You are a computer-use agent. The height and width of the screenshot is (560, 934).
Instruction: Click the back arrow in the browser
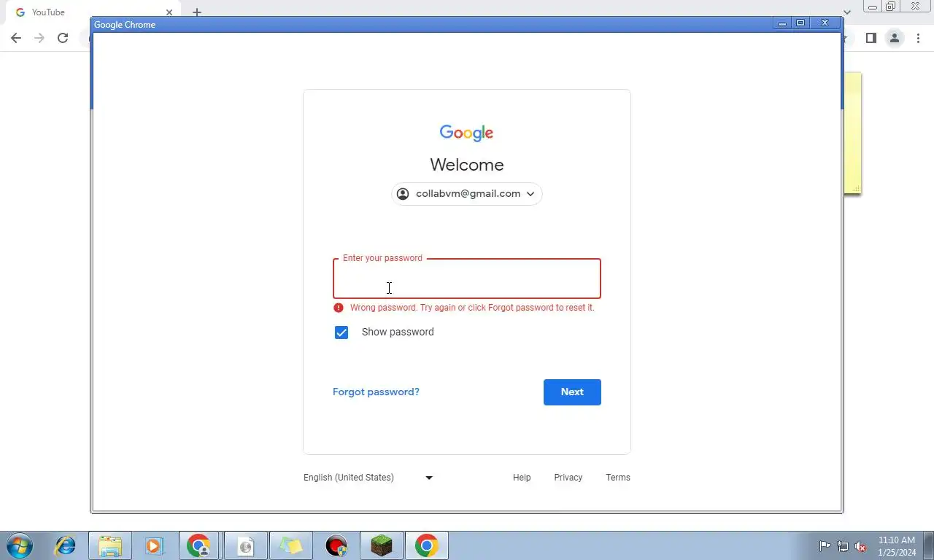16,38
